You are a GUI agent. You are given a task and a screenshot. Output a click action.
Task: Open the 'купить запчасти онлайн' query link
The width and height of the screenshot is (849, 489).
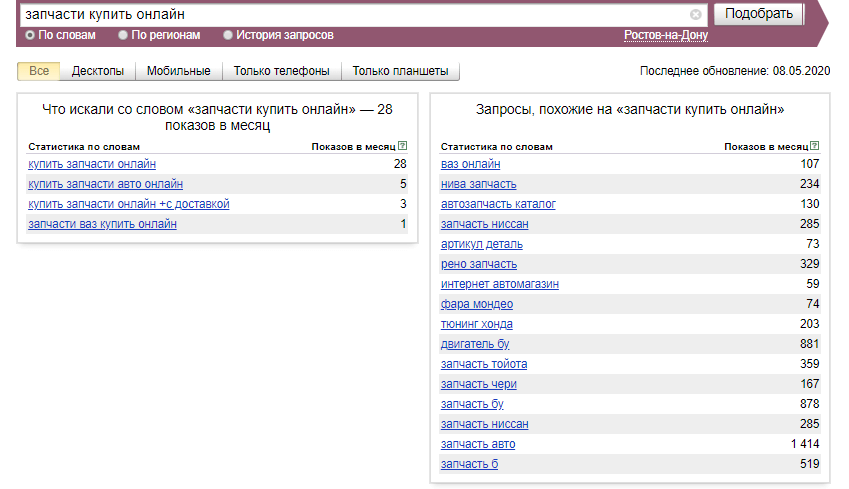click(92, 164)
